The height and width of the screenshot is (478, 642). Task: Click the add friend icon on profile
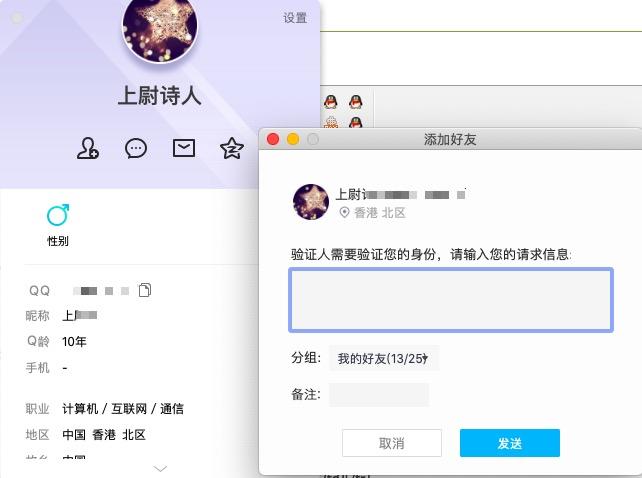[88, 148]
